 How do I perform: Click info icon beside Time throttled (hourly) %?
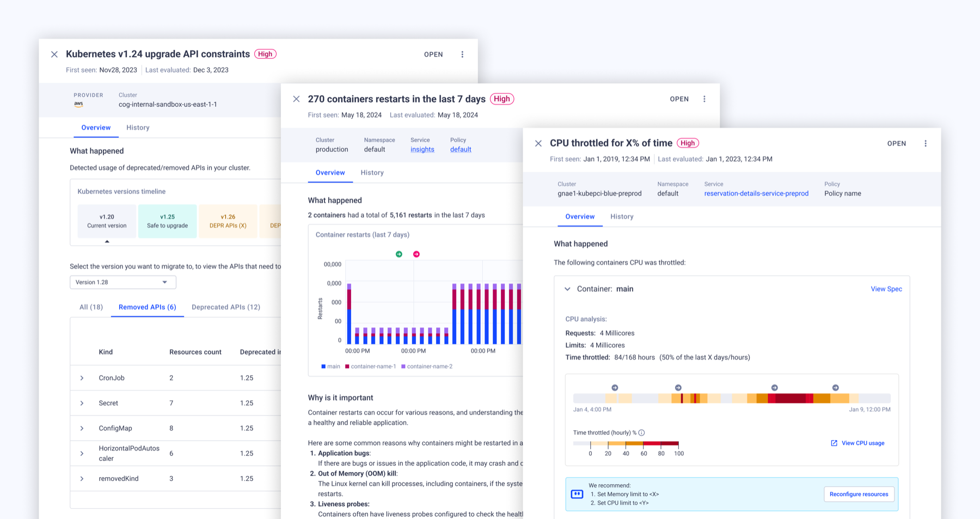pyautogui.click(x=642, y=433)
